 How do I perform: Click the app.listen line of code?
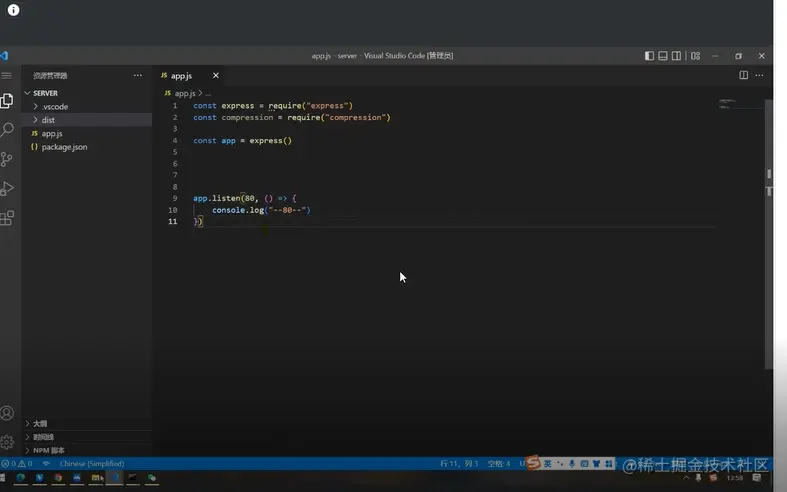[245, 198]
